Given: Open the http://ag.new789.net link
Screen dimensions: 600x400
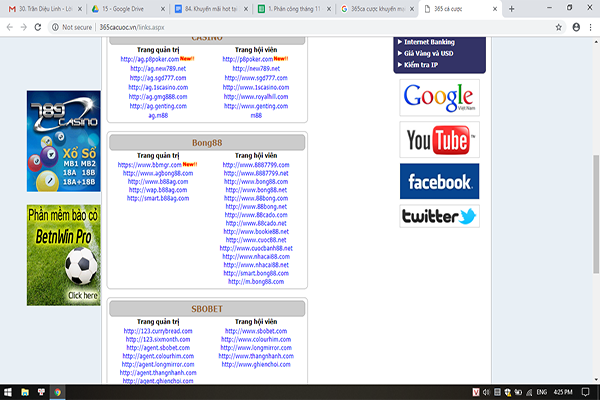Looking at the screenshot, I should point(158,69).
